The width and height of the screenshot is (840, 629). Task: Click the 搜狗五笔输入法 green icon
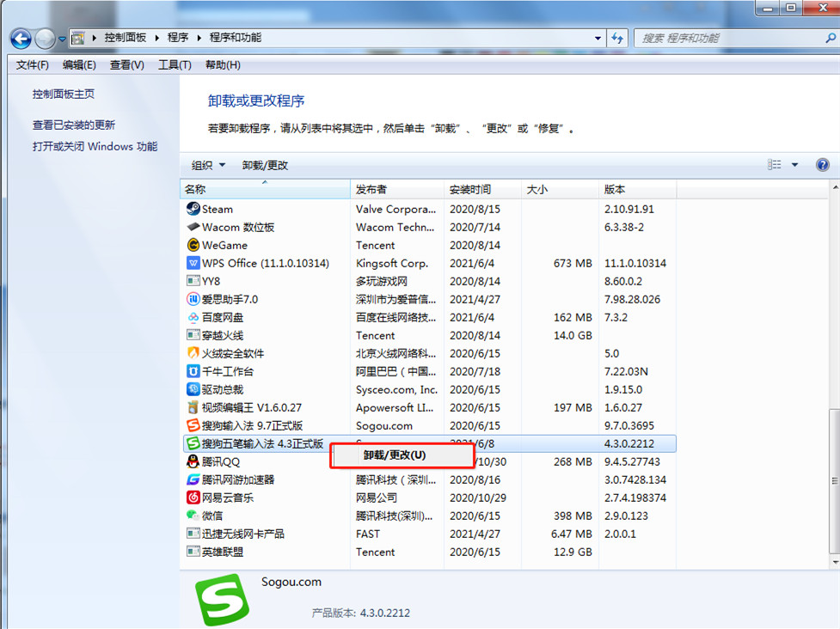193,443
